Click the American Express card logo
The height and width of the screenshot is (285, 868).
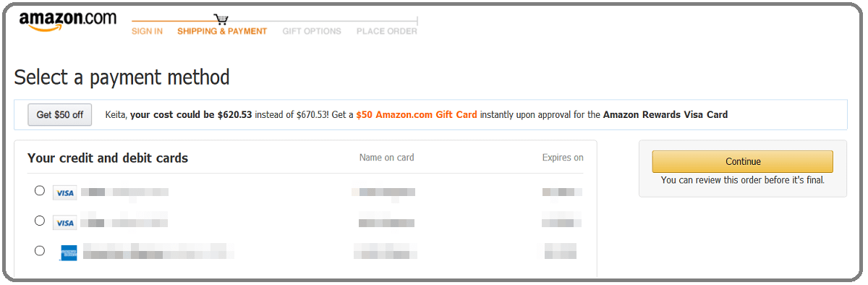tap(69, 252)
